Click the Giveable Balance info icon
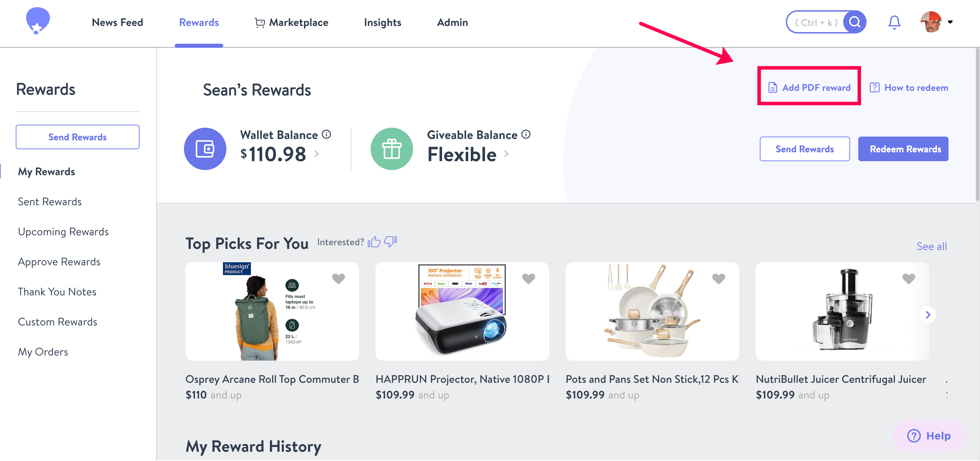The width and height of the screenshot is (980, 461). coord(526,134)
